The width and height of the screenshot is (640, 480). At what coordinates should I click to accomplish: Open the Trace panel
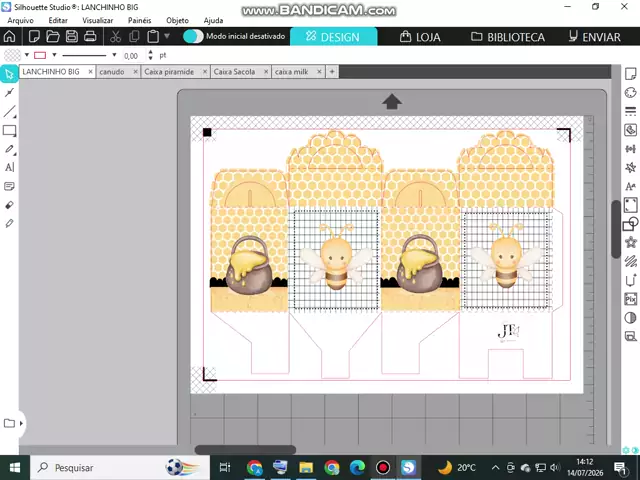pos(631,130)
